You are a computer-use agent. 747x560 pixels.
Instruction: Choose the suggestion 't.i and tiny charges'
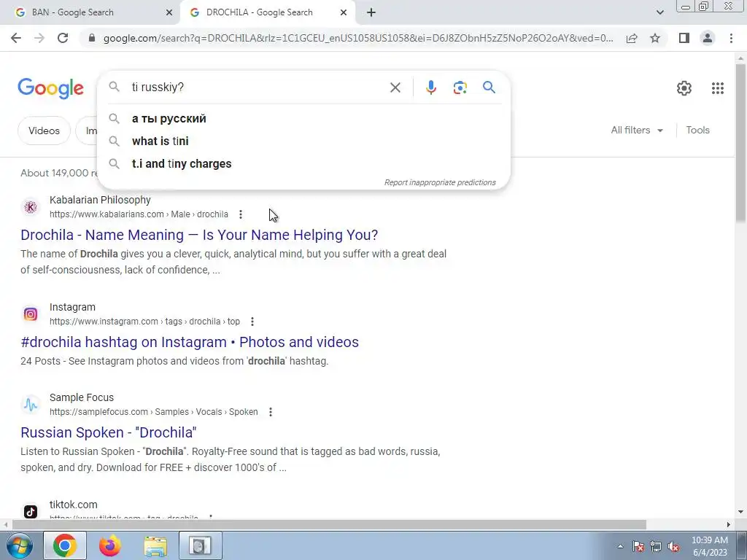pyautogui.click(x=303, y=163)
